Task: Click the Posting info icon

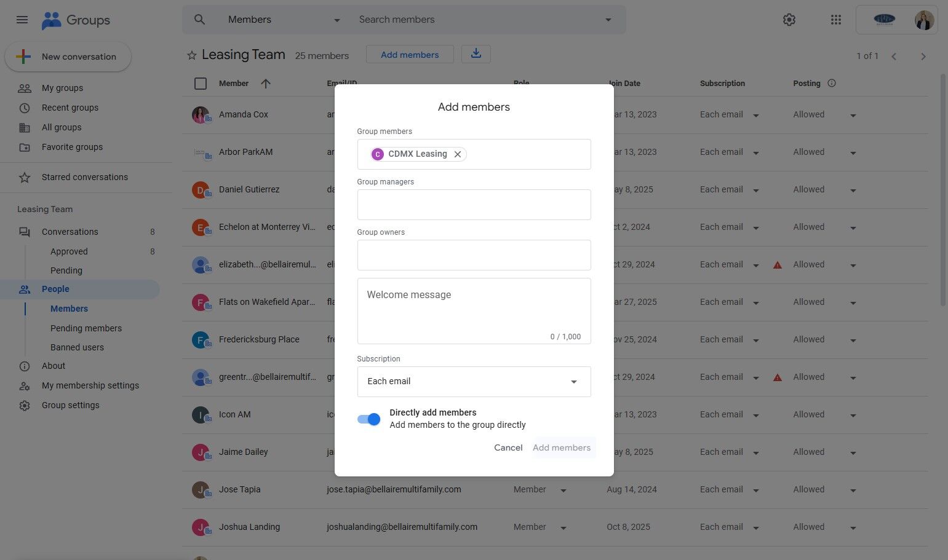Action: 832,83
